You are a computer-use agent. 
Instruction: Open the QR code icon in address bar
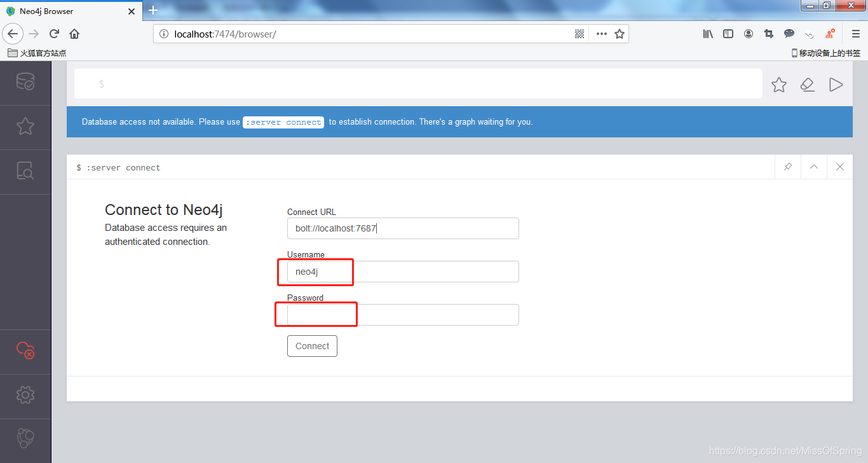coord(580,34)
